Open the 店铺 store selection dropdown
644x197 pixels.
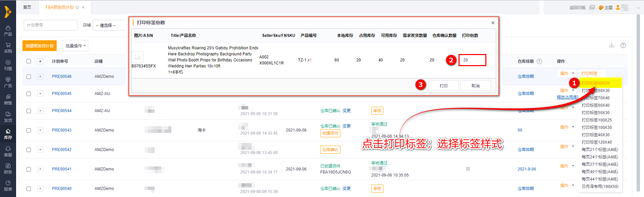pos(109,25)
